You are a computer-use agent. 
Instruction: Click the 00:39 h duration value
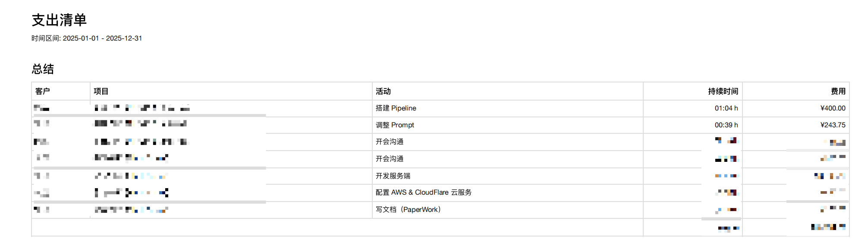tap(726, 125)
